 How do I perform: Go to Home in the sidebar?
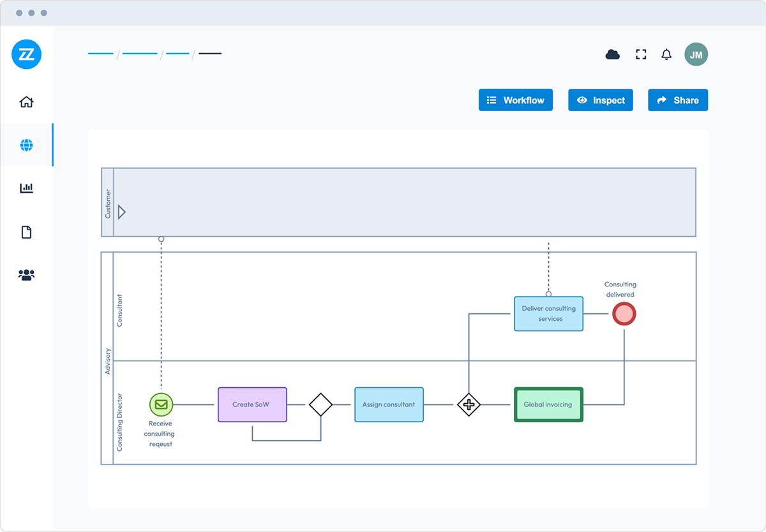coord(26,102)
